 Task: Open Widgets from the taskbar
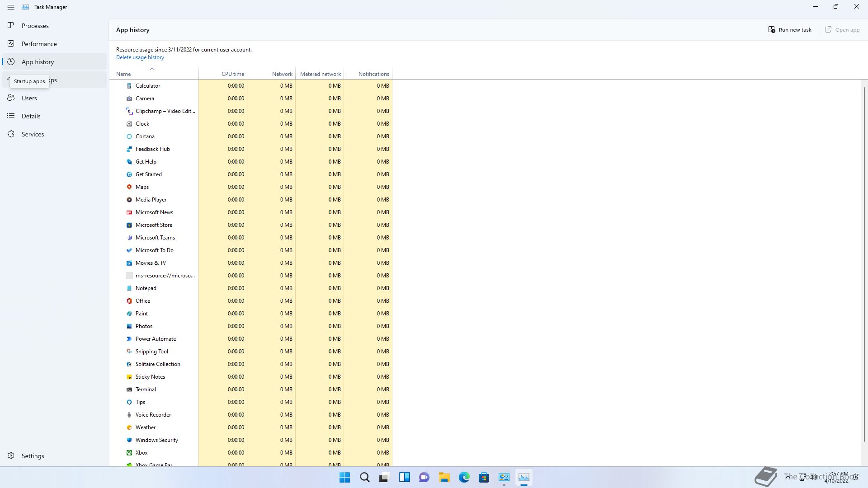pyautogui.click(x=404, y=477)
